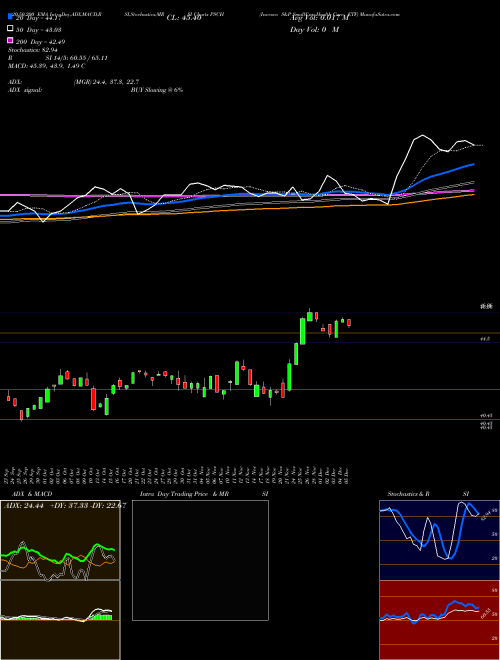Click the 'ADX: 24.44 +DY: 37.33' header
This screenshot has width=500, height=660.
point(64,506)
